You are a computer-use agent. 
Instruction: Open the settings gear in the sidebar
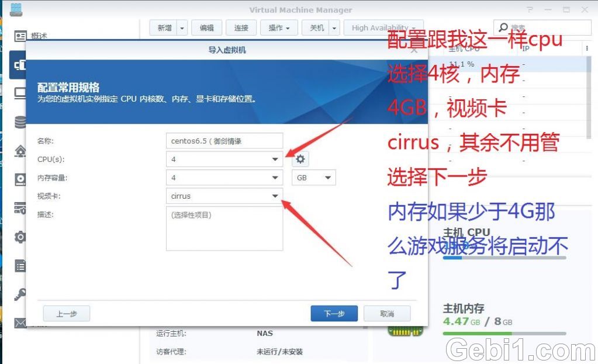coord(20,237)
